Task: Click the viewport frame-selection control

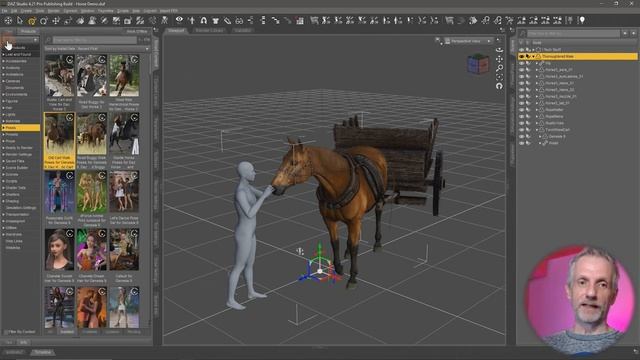Action: tap(499, 77)
